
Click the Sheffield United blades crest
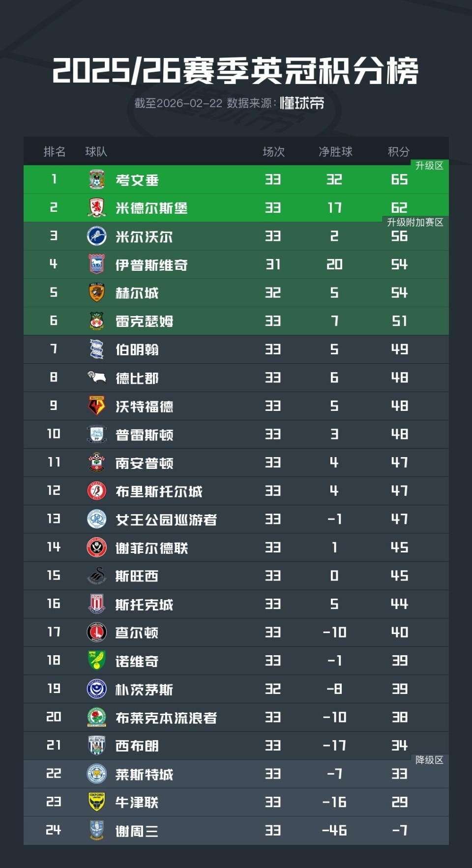(97, 548)
